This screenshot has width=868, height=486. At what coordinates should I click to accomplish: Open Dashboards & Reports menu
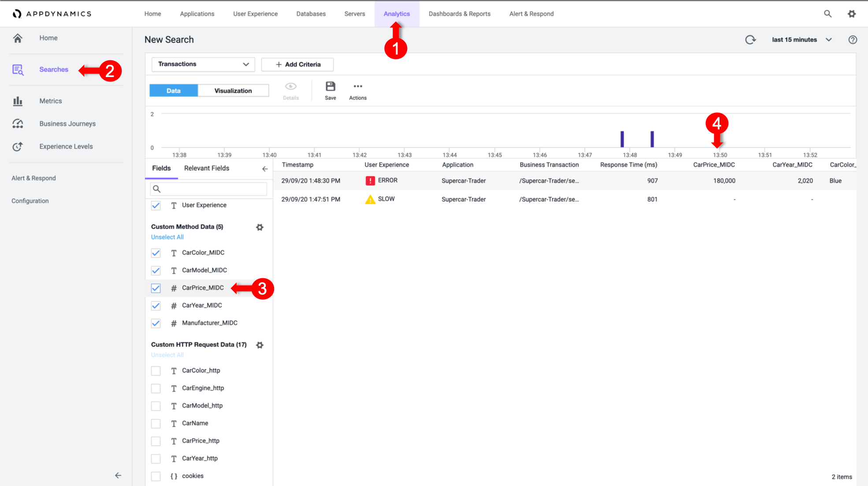click(x=460, y=14)
